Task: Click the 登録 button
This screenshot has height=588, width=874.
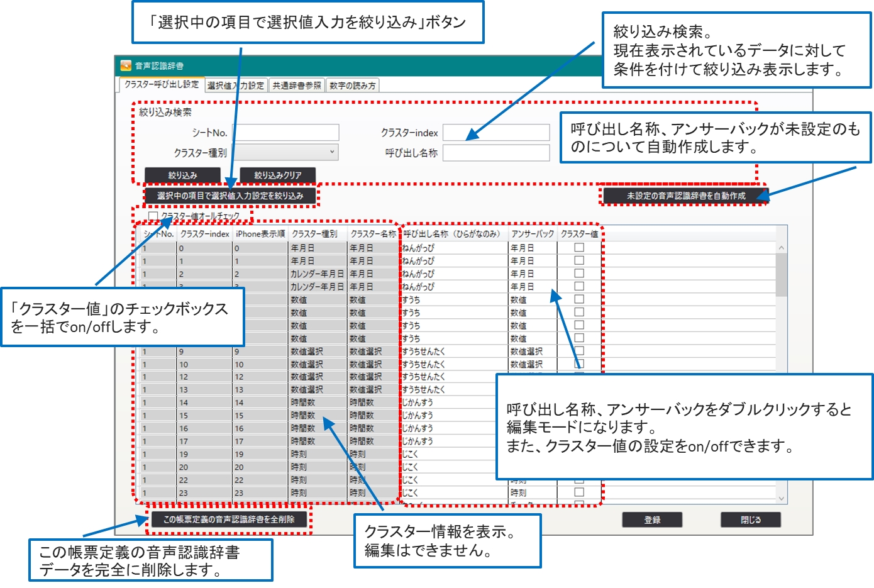Action: coord(652,520)
